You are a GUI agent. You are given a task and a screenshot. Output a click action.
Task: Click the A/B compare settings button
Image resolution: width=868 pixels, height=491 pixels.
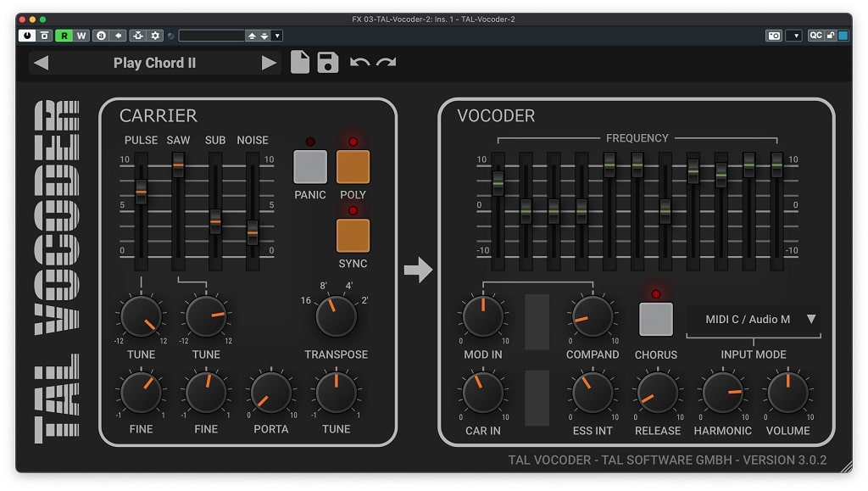click(45, 36)
